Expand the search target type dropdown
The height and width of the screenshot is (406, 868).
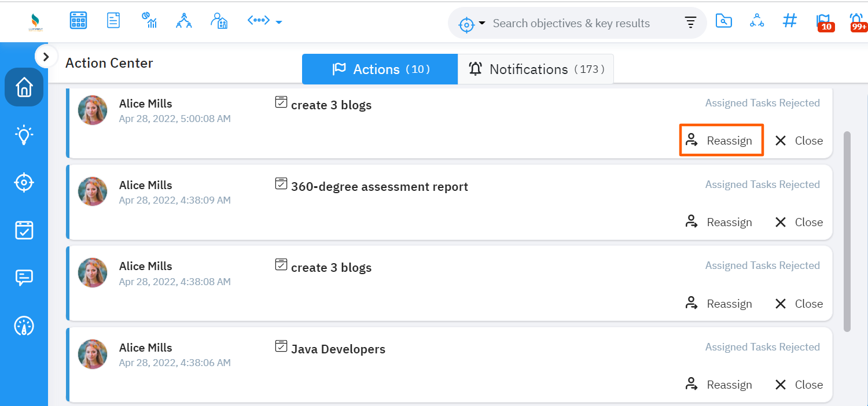[x=473, y=24]
